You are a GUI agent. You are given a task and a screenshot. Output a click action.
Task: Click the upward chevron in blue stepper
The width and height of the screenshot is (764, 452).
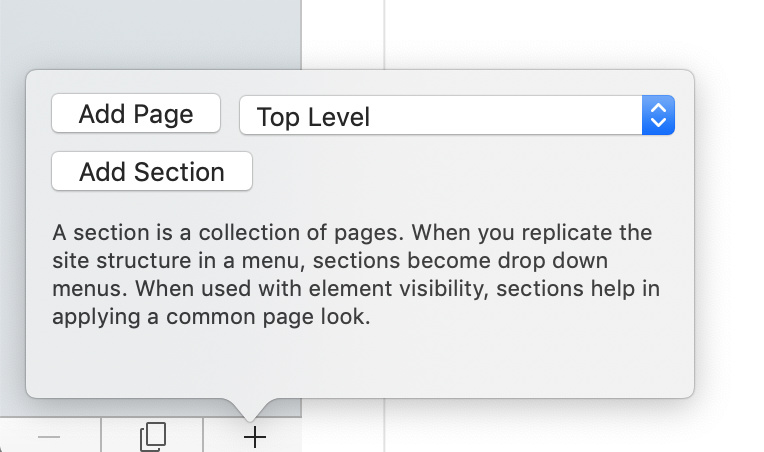point(658,107)
